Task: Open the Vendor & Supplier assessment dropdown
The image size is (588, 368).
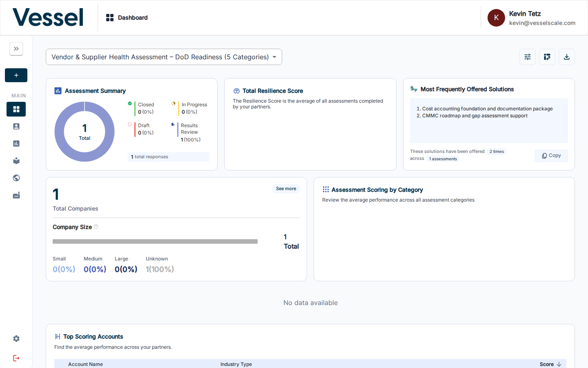Action: [x=164, y=57]
